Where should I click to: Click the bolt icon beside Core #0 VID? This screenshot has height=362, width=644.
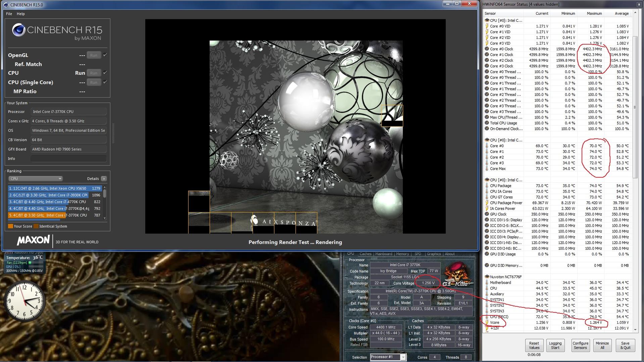pos(487,26)
